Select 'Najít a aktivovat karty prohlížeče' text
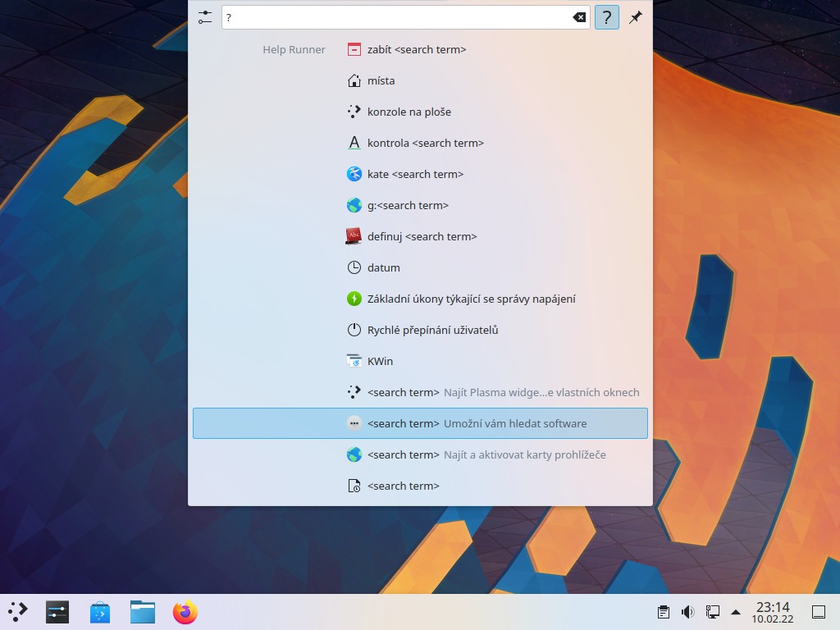This screenshot has height=630, width=840. [525, 454]
